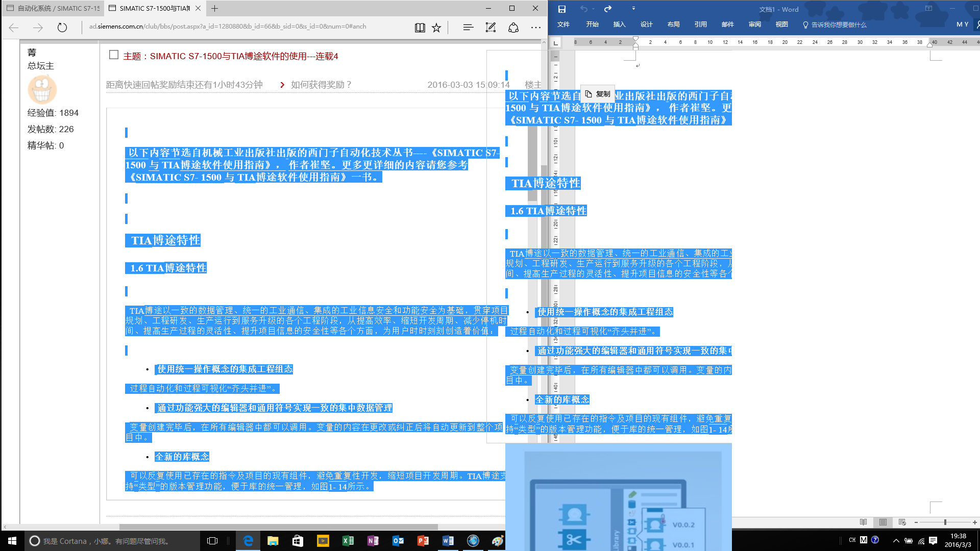980x551 pixels.
Task: Click the Word zoom slider handle
Action: [x=945, y=522]
